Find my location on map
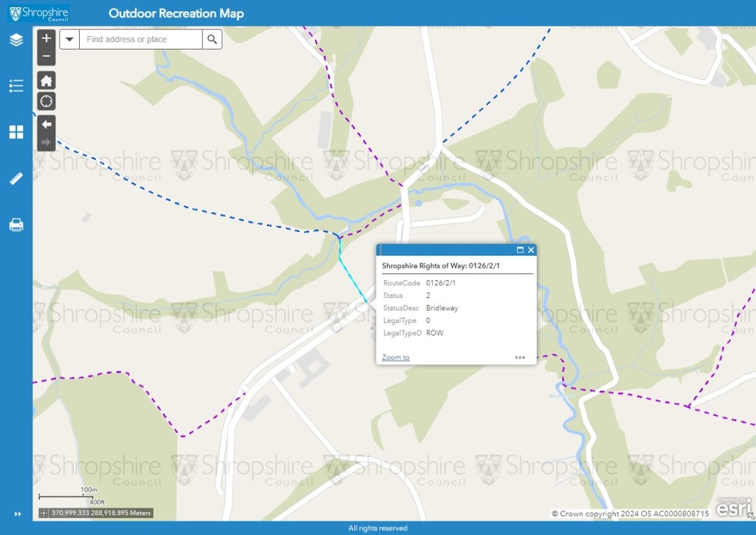 pyautogui.click(x=47, y=101)
